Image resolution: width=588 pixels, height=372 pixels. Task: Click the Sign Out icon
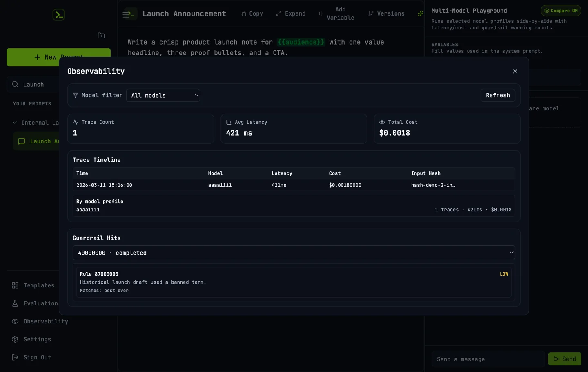coord(15,357)
